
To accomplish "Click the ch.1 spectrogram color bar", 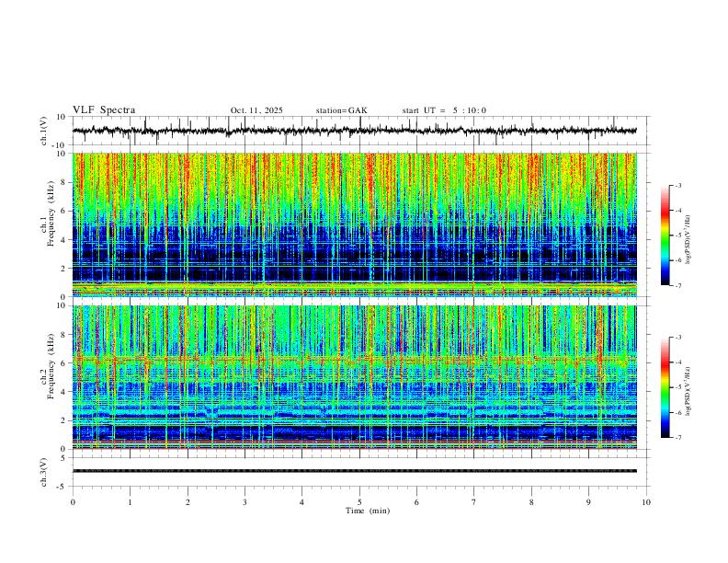I will tap(665, 236).
